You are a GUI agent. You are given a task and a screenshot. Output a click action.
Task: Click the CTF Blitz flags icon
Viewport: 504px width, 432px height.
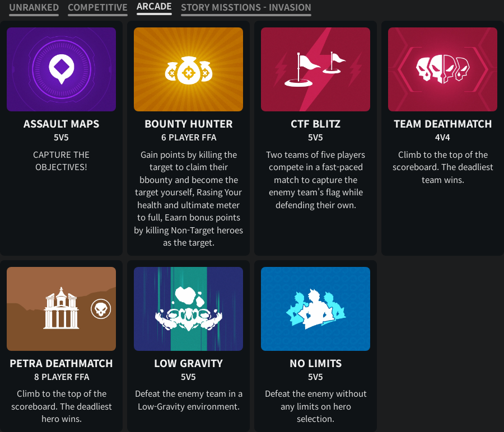[315, 69]
